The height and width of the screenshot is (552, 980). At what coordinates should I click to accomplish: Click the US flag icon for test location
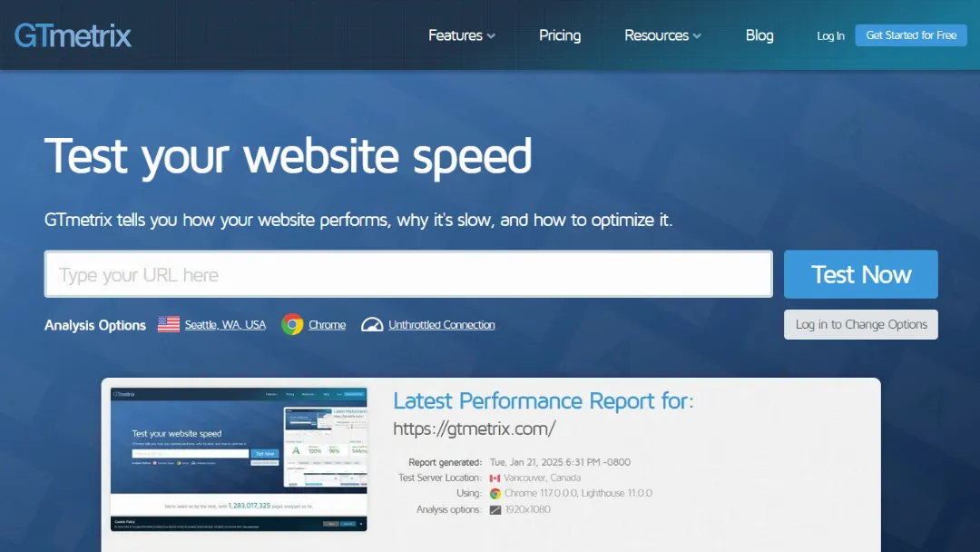click(x=168, y=324)
